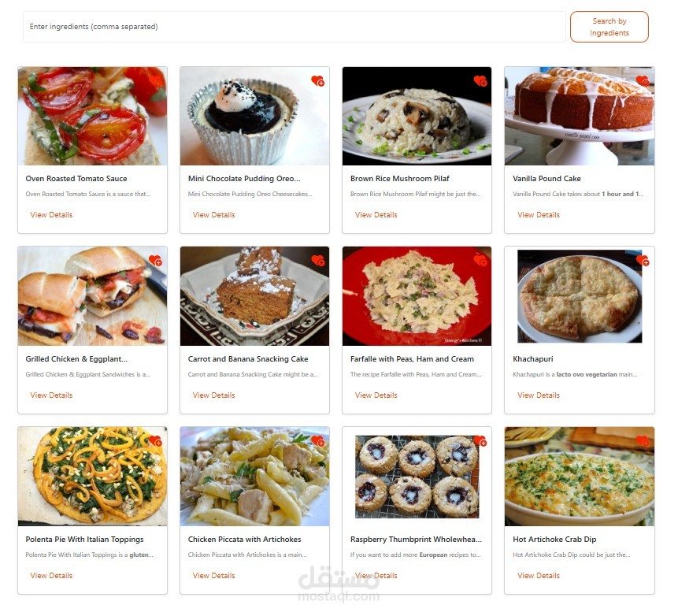Focus the ingredients search input field
678x616 pixels.
pyautogui.click(x=294, y=27)
